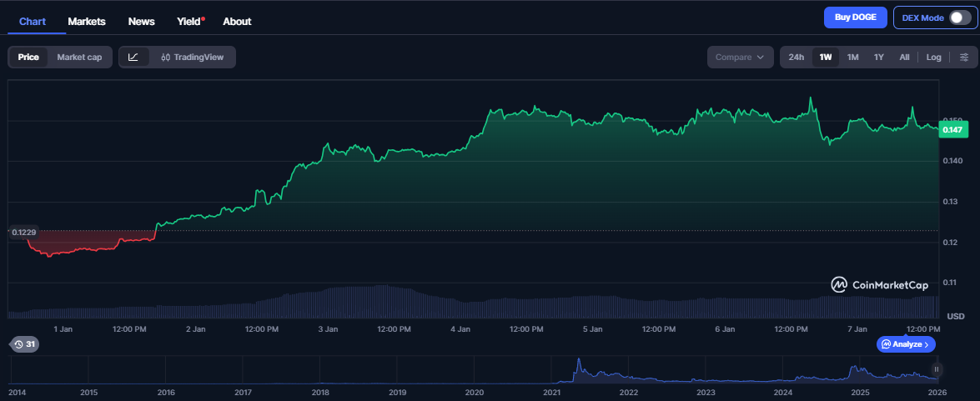The width and height of the screenshot is (980, 401).
Task: Select the line chart view icon
Action: point(133,58)
